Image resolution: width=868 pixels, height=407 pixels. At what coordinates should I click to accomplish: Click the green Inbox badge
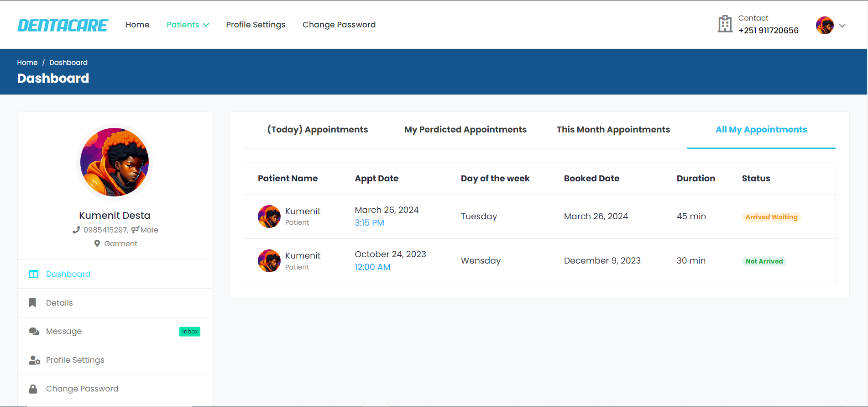point(190,332)
